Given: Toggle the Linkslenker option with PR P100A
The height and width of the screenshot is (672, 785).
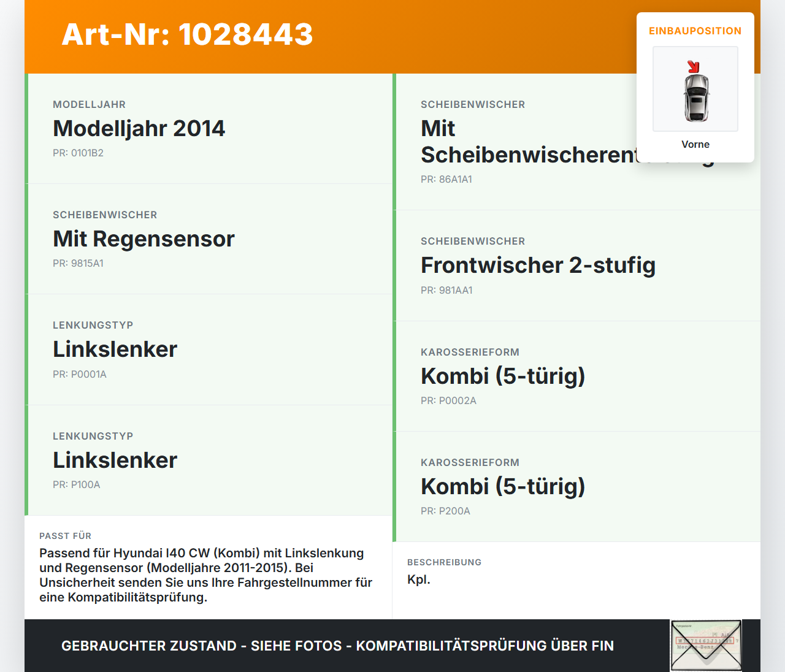Looking at the screenshot, I should 209,460.
